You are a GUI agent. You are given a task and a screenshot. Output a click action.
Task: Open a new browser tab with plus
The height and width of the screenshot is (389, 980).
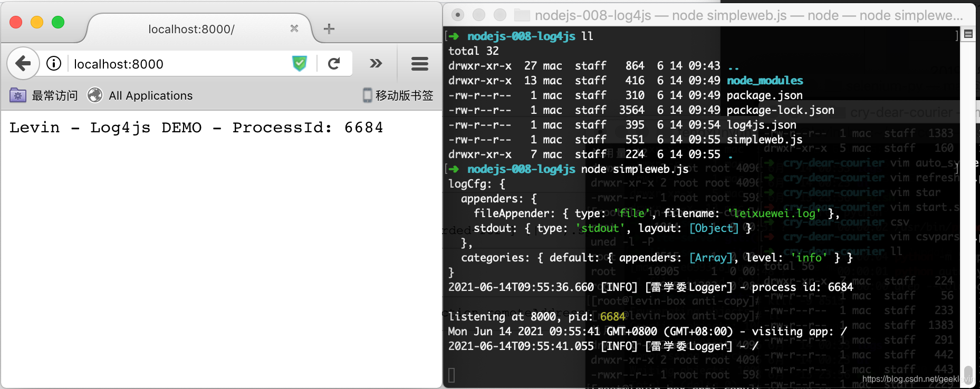tap(329, 29)
